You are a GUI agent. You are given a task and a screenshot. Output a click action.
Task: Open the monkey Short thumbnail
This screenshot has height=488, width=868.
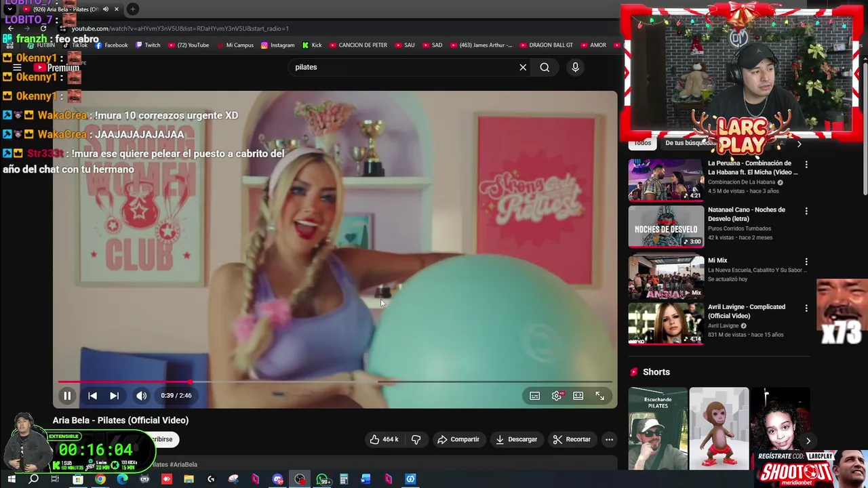pos(719,428)
